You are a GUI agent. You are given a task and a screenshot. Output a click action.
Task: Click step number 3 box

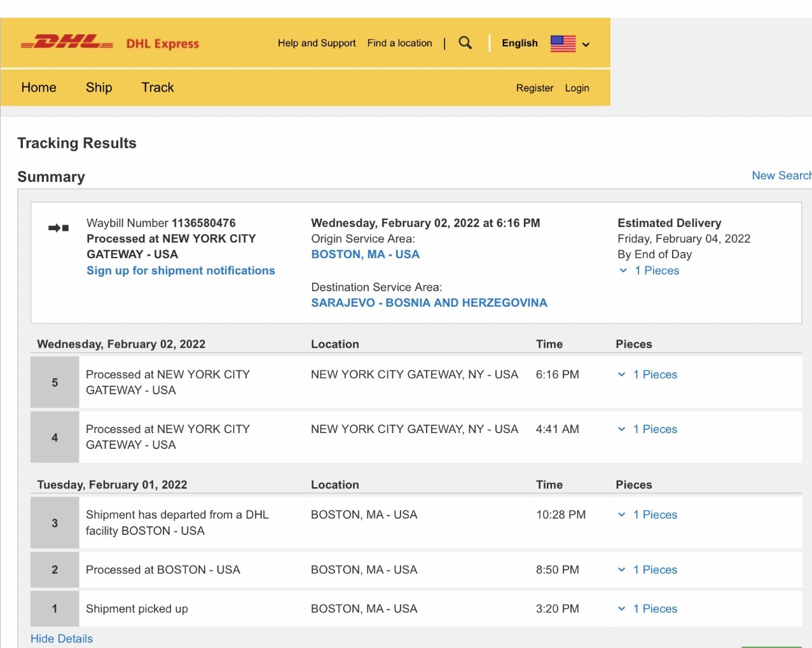[55, 523]
